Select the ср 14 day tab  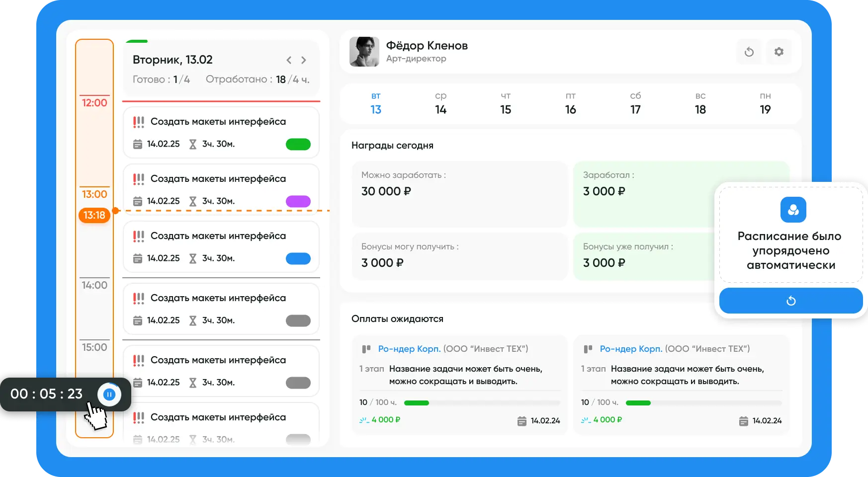click(440, 103)
